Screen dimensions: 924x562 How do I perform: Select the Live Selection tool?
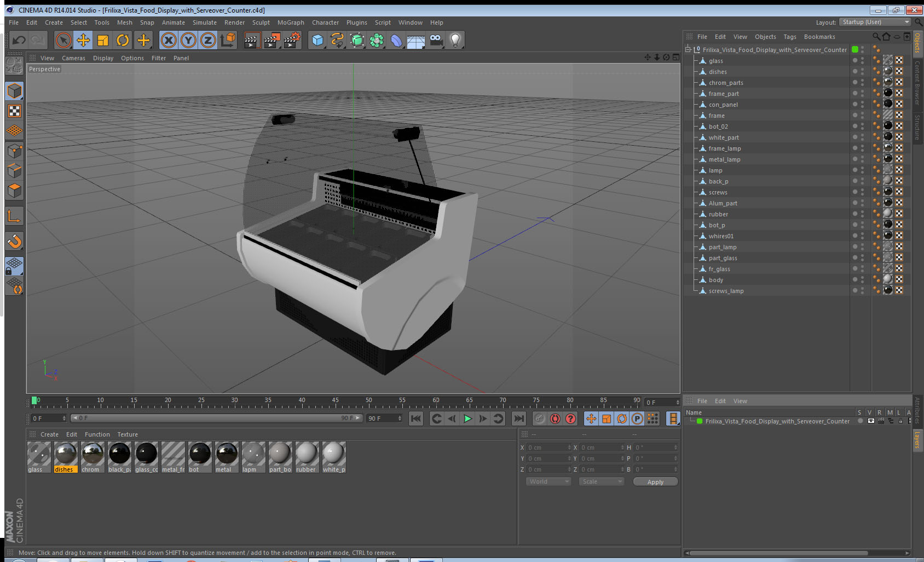63,40
